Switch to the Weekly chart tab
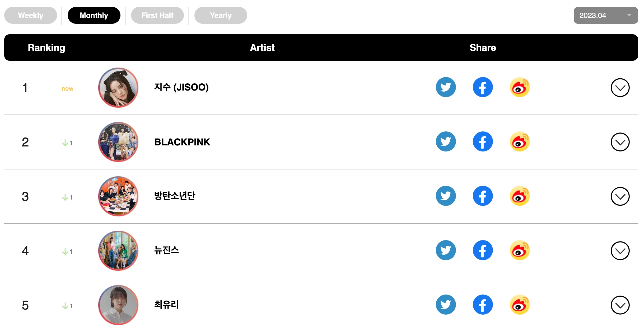Viewport: 644px width, 332px height. pos(31,15)
